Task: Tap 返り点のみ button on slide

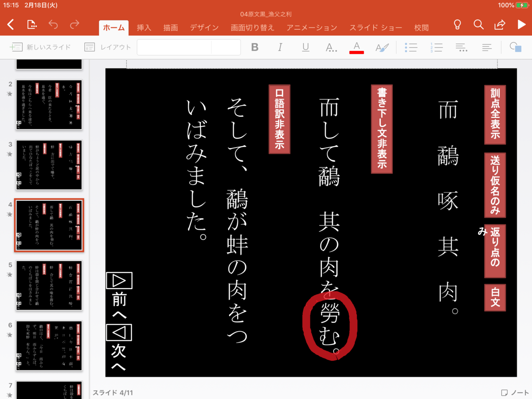Action: [x=495, y=251]
